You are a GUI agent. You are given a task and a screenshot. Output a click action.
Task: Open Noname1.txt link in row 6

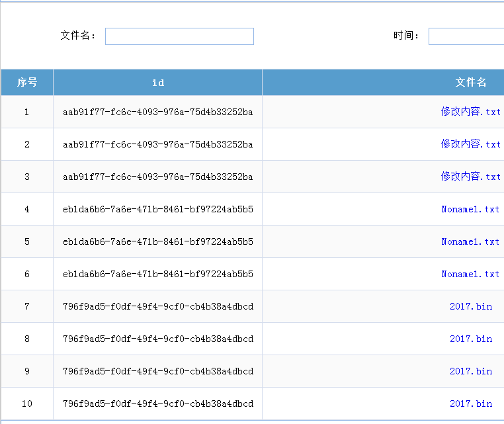point(470,274)
